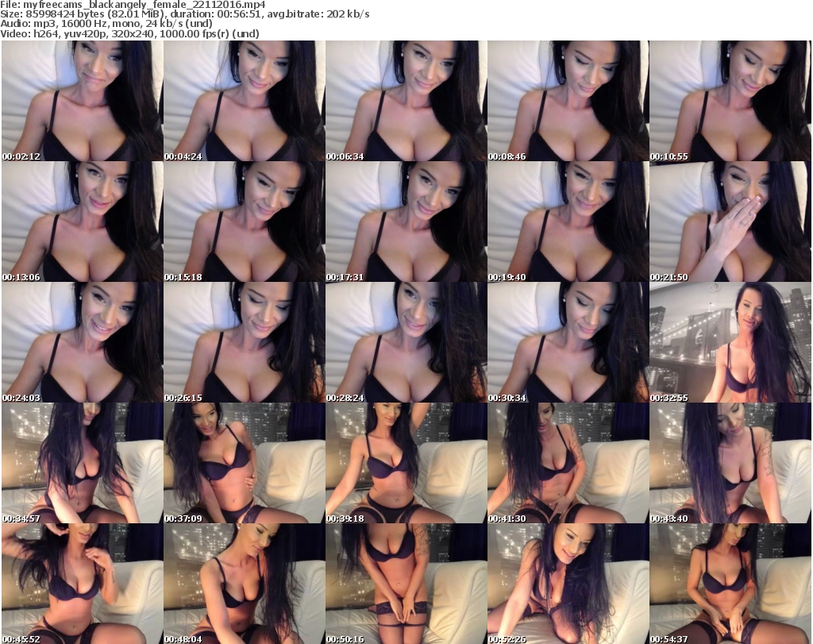Open the thumbnail stamped 00:21:50
This screenshot has width=813, height=644.
point(730,222)
